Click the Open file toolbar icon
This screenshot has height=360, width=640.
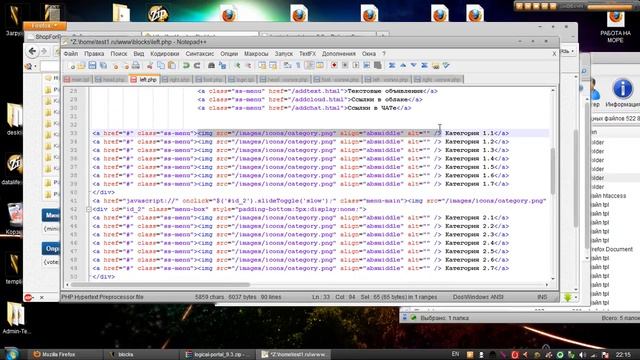point(82,66)
